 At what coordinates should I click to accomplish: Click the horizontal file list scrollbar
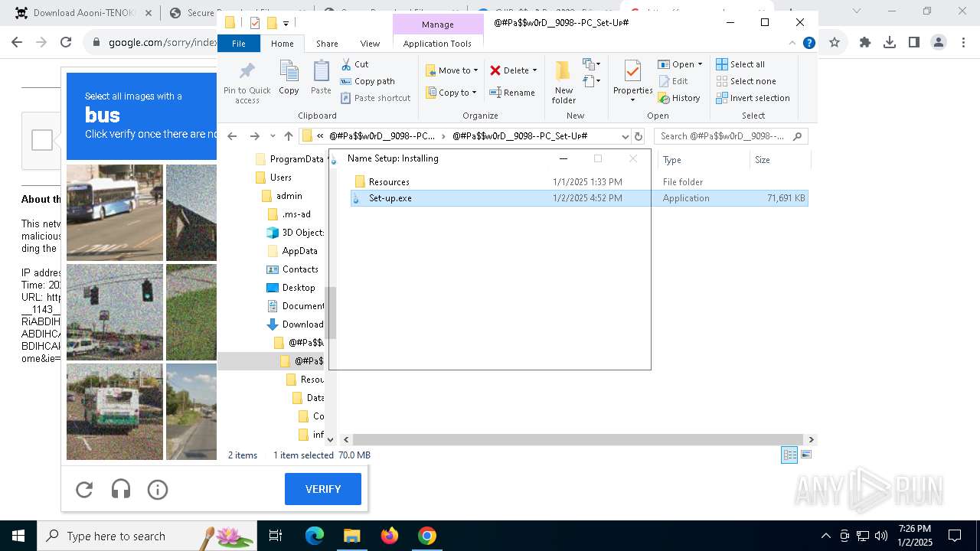click(580, 440)
